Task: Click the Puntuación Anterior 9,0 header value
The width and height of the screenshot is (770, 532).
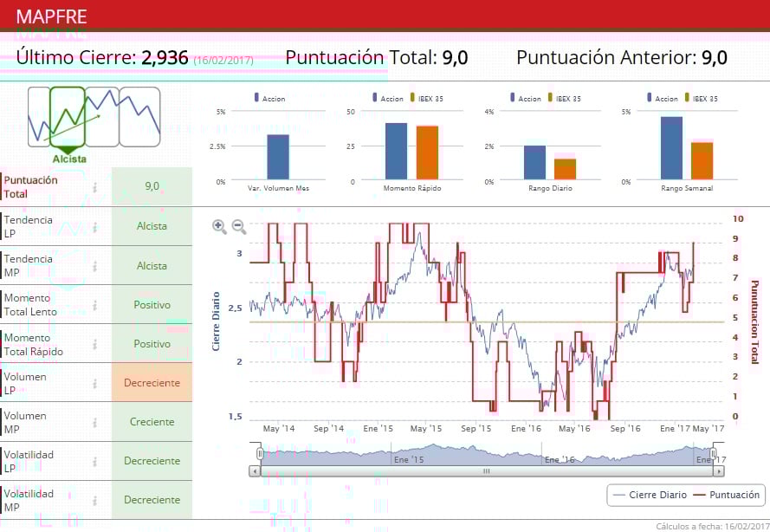Action: 714,57
